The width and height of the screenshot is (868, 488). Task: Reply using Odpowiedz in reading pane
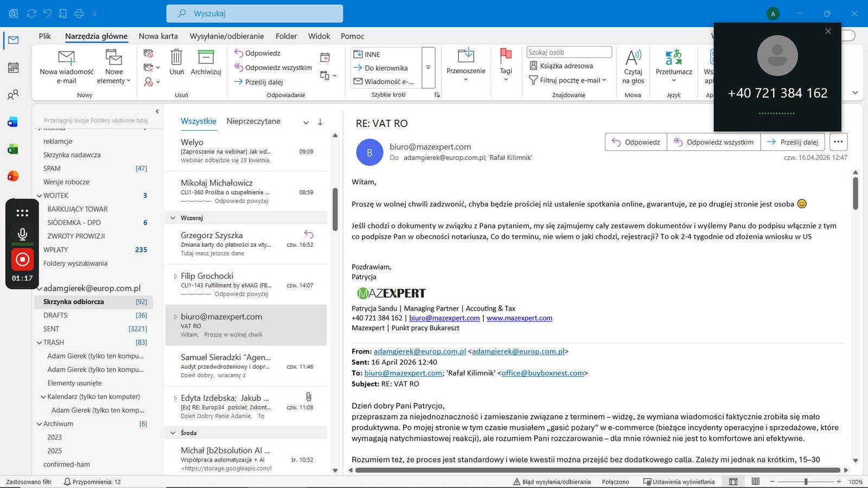coord(636,142)
